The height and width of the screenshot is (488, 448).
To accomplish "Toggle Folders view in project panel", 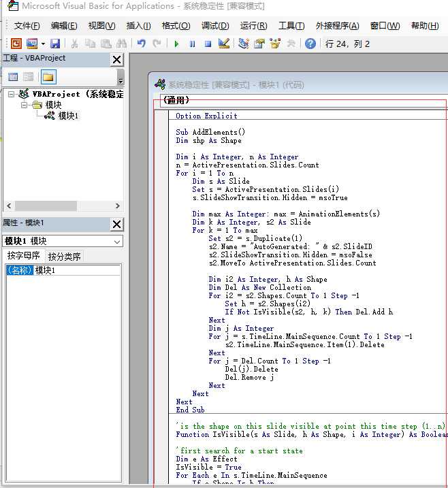I will [48, 77].
